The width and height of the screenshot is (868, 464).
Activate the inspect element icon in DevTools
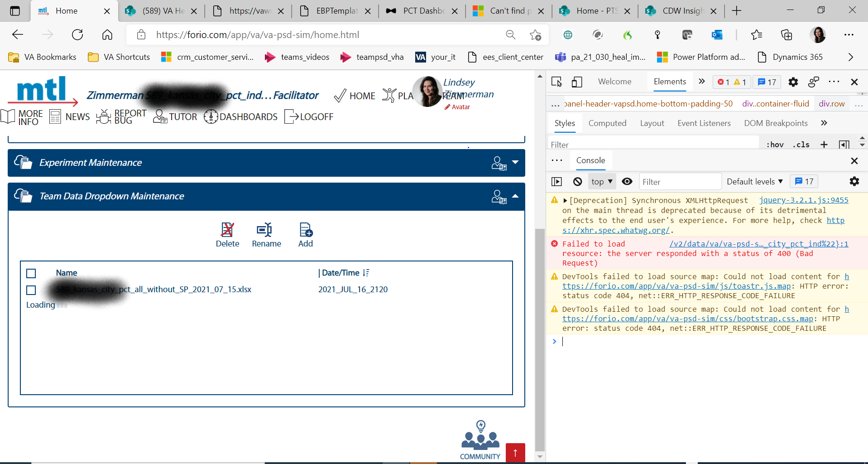click(x=556, y=82)
